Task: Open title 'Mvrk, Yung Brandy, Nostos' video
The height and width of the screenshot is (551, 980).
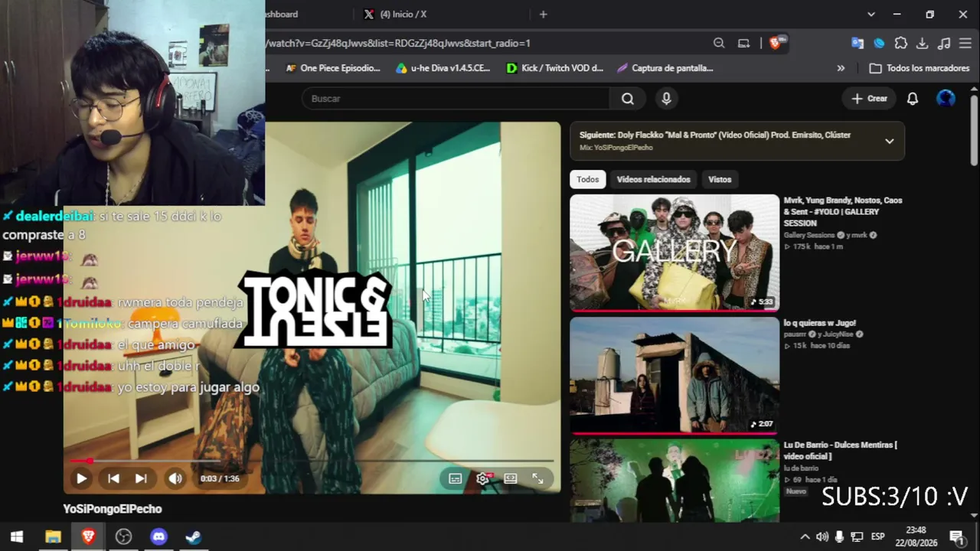Action: [x=843, y=212]
